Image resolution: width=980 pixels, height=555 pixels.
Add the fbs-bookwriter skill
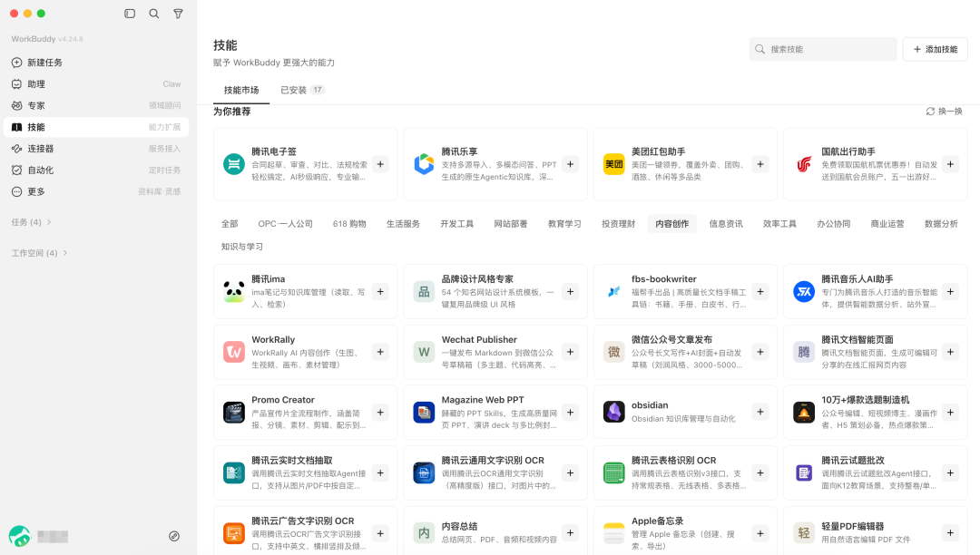coord(760,291)
